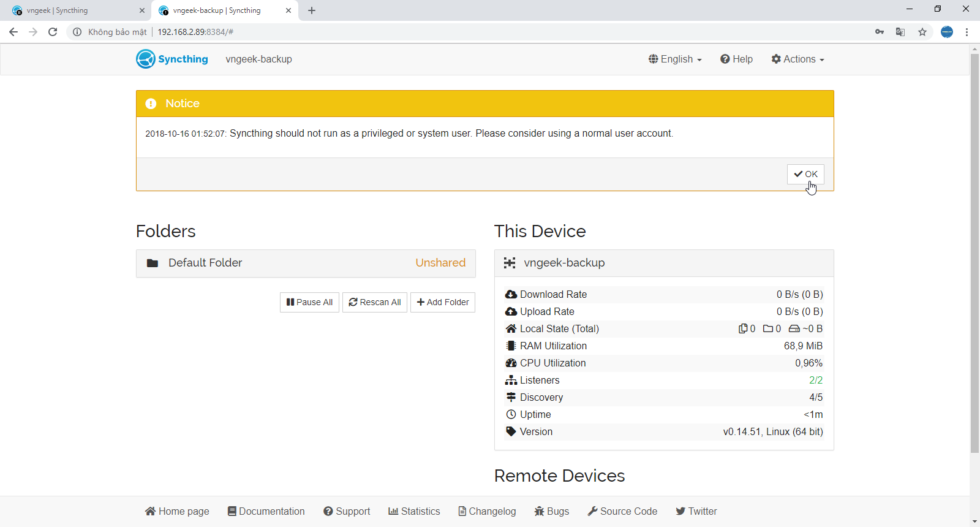This screenshot has width=980, height=527.
Task: Open the Documentation footer link
Action: [x=266, y=511]
